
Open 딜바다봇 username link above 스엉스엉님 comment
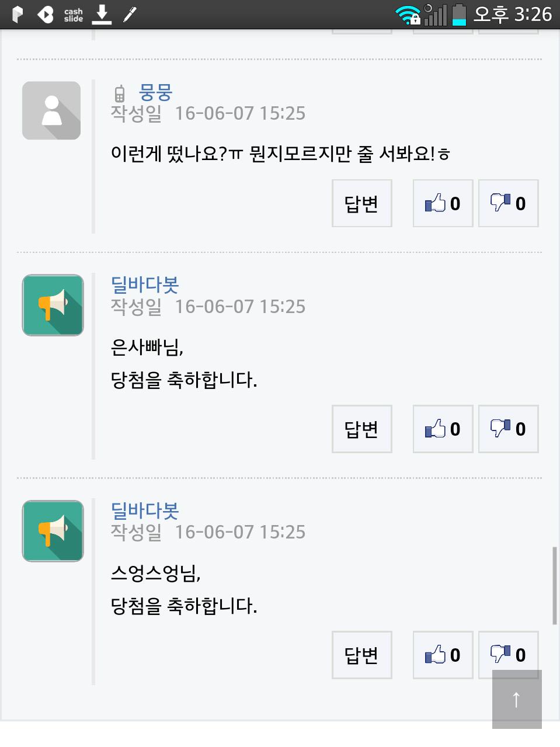(145, 510)
